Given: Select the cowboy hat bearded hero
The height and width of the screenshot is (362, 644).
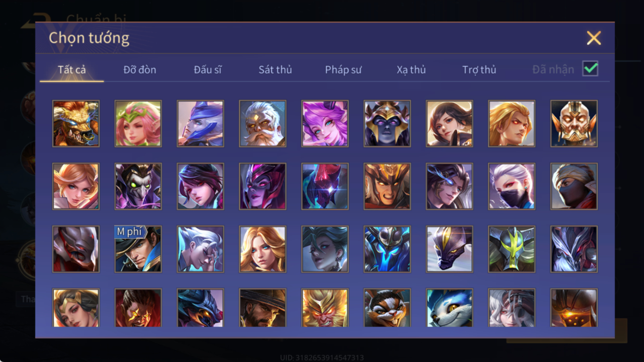Looking at the screenshot, I should click(x=263, y=308).
